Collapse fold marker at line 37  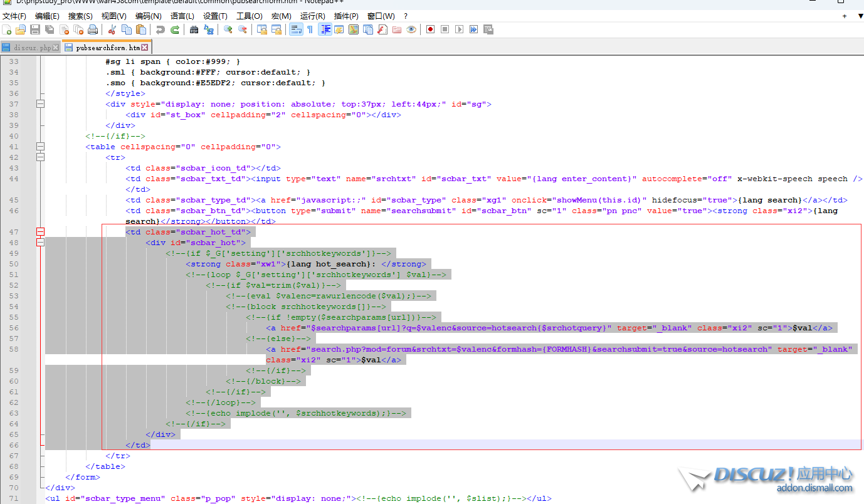point(41,104)
